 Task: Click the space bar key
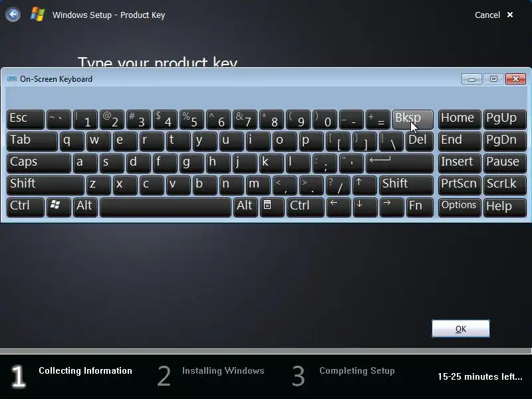pos(165,207)
